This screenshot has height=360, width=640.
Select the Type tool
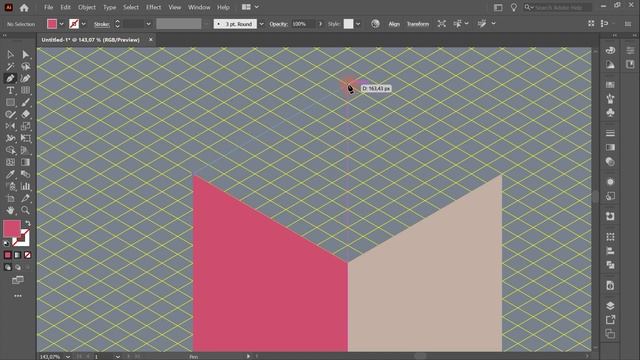[10, 90]
